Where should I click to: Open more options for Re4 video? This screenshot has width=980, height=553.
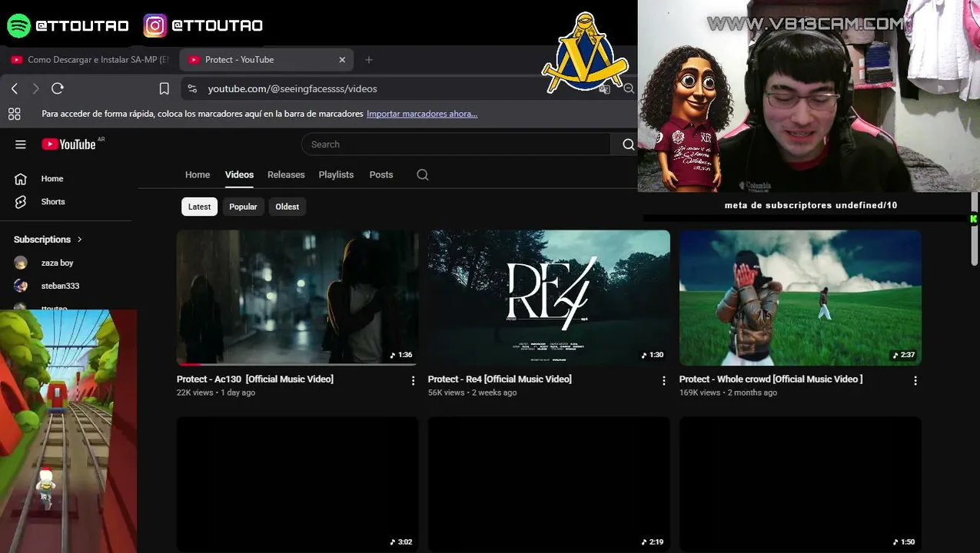point(664,381)
